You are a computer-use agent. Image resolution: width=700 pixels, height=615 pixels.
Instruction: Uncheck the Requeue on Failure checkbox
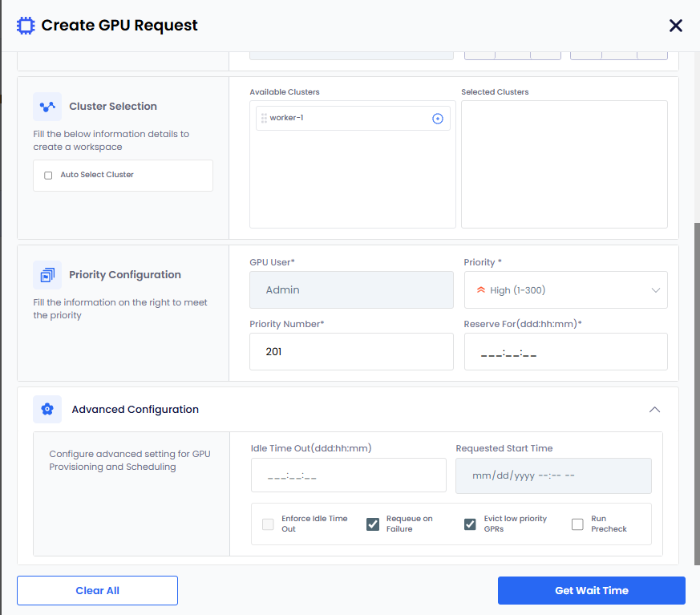point(373,524)
